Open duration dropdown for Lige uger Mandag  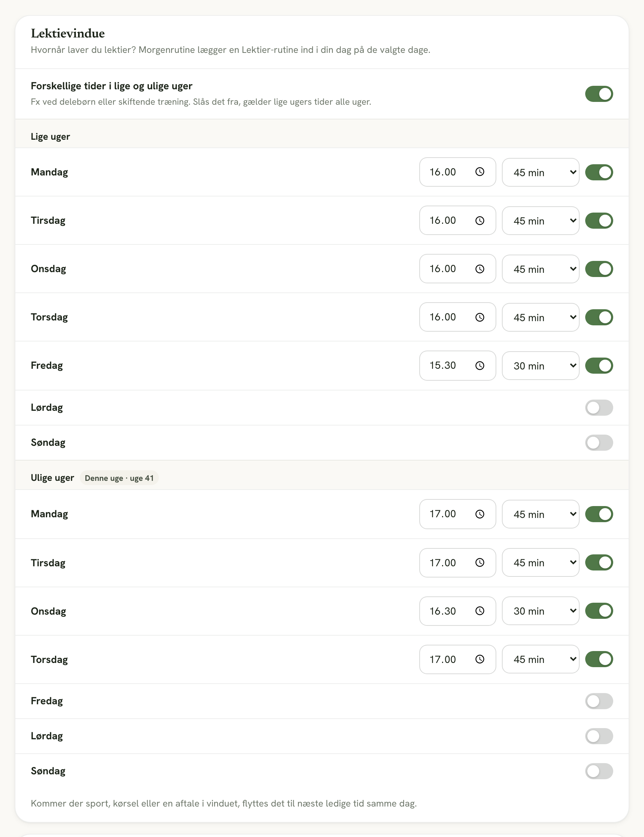click(x=540, y=172)
